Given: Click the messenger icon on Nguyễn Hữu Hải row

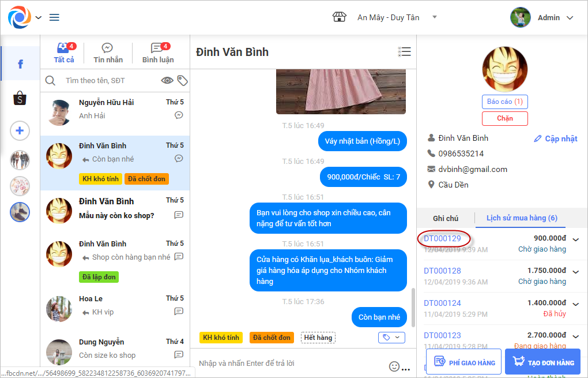Looking at the screenshot, I should (179, 115).
